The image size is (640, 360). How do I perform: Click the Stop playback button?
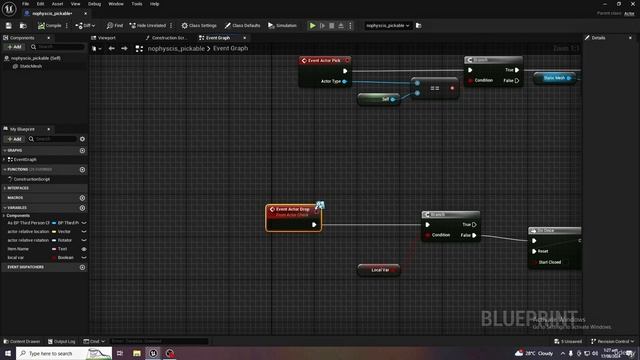pyautogui.click(x=332, y=26)
